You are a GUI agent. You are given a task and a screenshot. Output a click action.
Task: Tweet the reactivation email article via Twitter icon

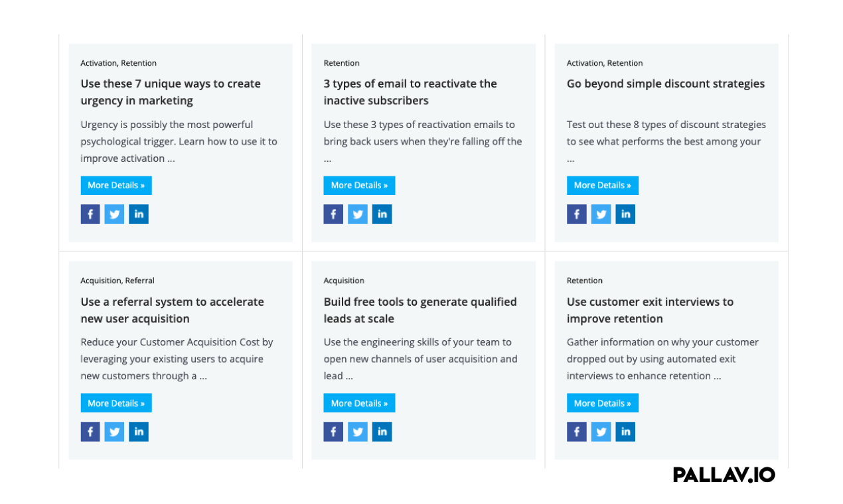coord(357,214)
